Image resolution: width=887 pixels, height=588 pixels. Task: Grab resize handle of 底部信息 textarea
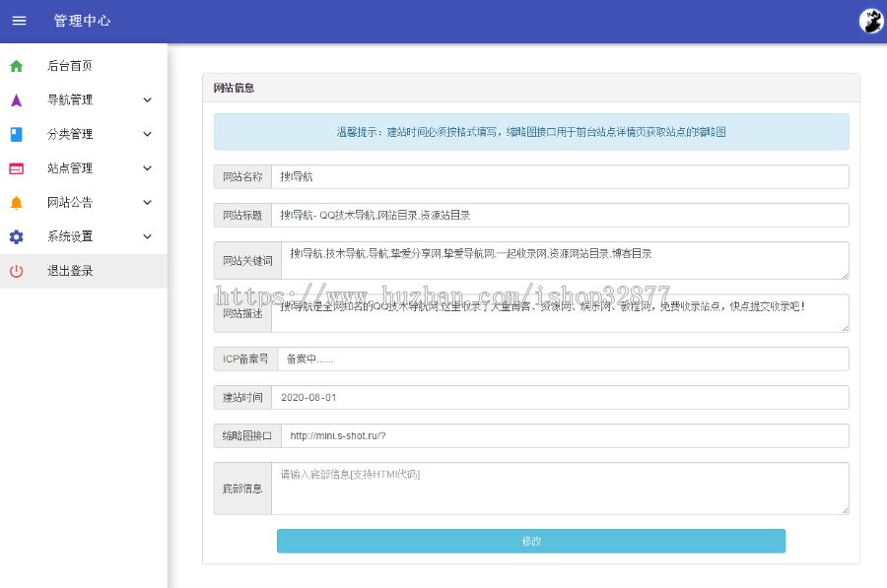coord(845,510)
